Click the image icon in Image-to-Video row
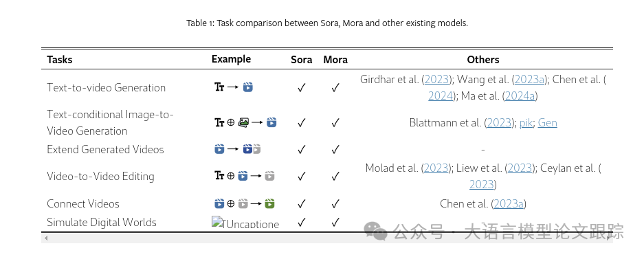 (243, 122)
